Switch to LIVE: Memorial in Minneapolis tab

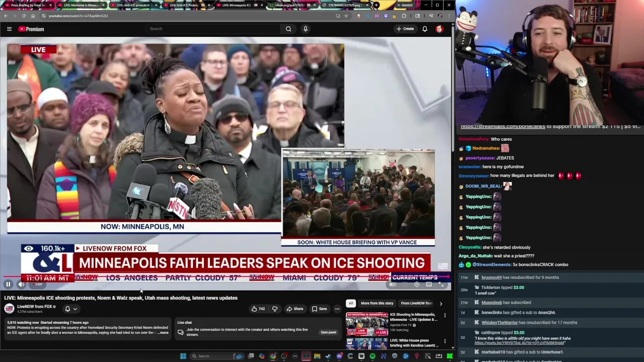point(80,5)
